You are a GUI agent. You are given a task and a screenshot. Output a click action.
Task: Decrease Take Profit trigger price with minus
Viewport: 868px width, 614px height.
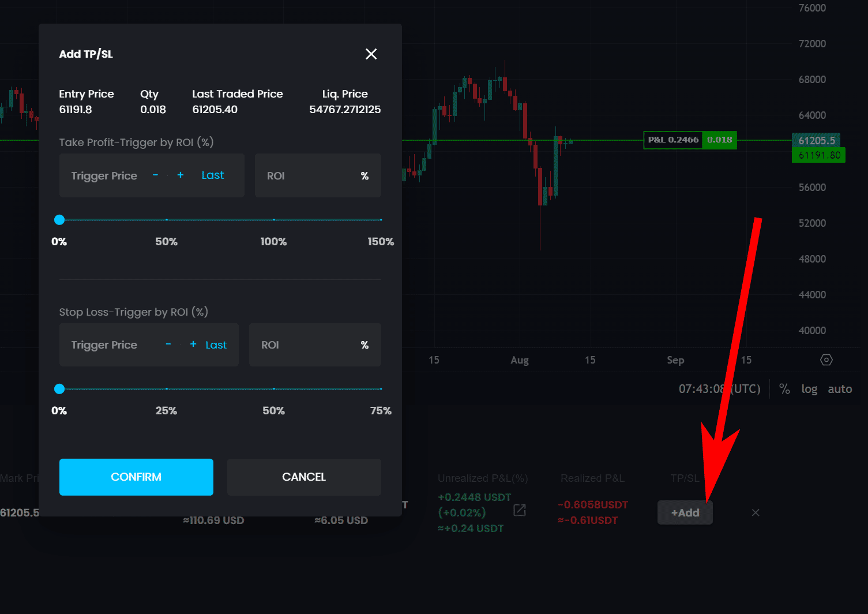[x=155, y=175]
